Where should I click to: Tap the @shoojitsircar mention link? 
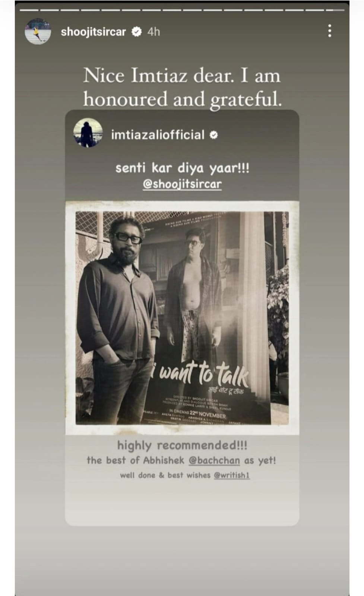pos(182,184)
